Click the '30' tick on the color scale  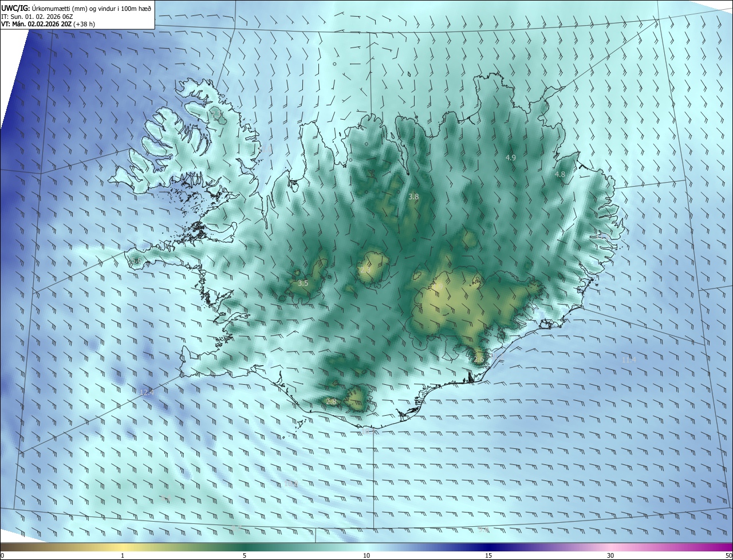[610, 556]
